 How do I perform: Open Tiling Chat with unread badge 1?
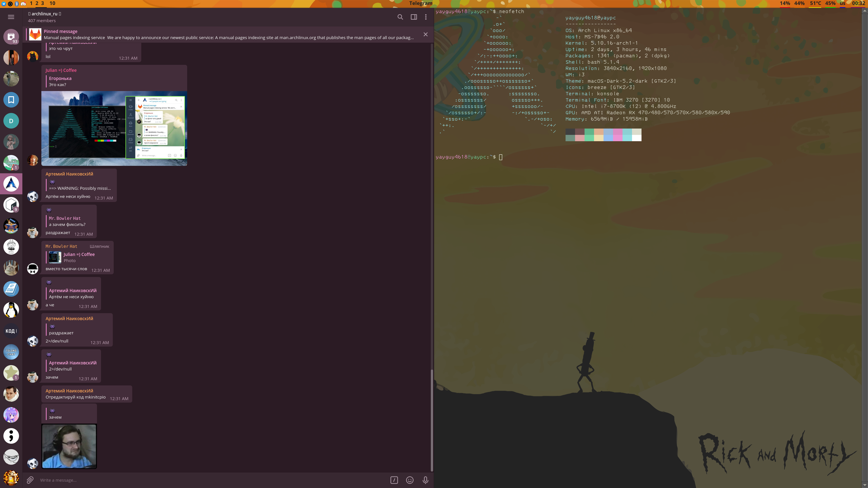coord(11,163)
